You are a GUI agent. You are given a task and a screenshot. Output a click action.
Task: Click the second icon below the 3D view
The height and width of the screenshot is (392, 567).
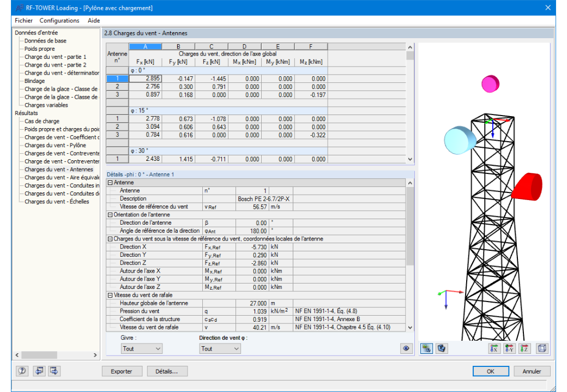[x=442, y=348]
